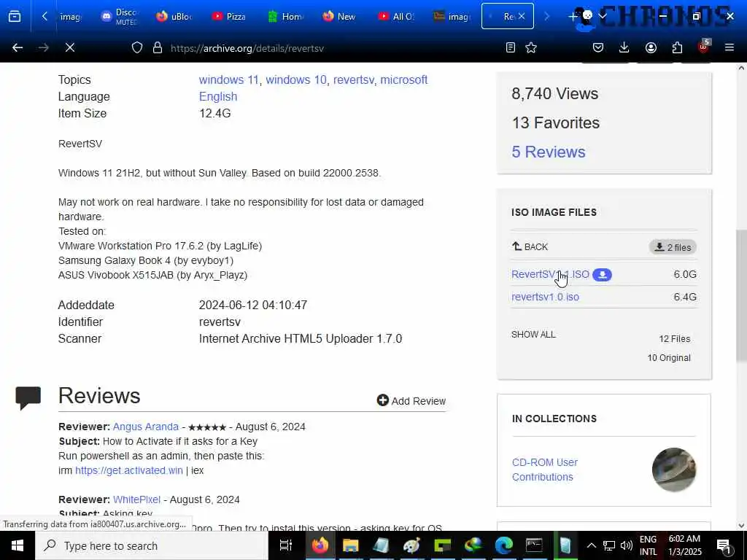747x560 pixels.
Task: Click BACK in ISO image files
Action: [530, 246]
